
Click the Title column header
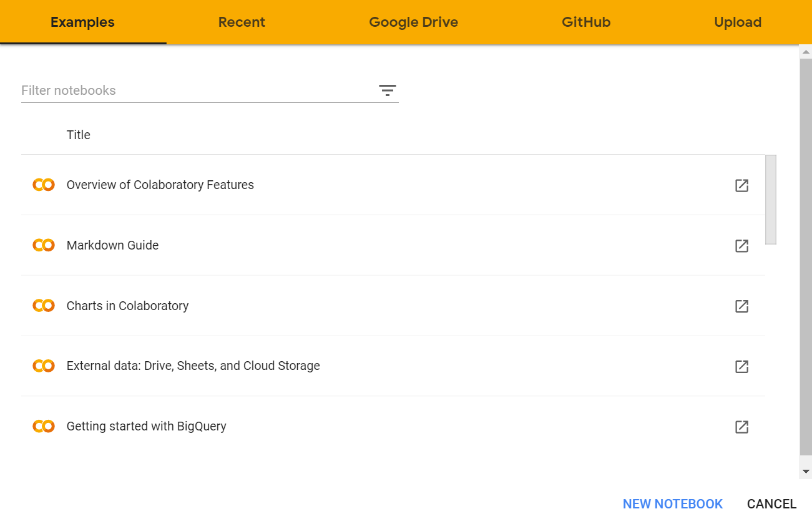(79, 135)
